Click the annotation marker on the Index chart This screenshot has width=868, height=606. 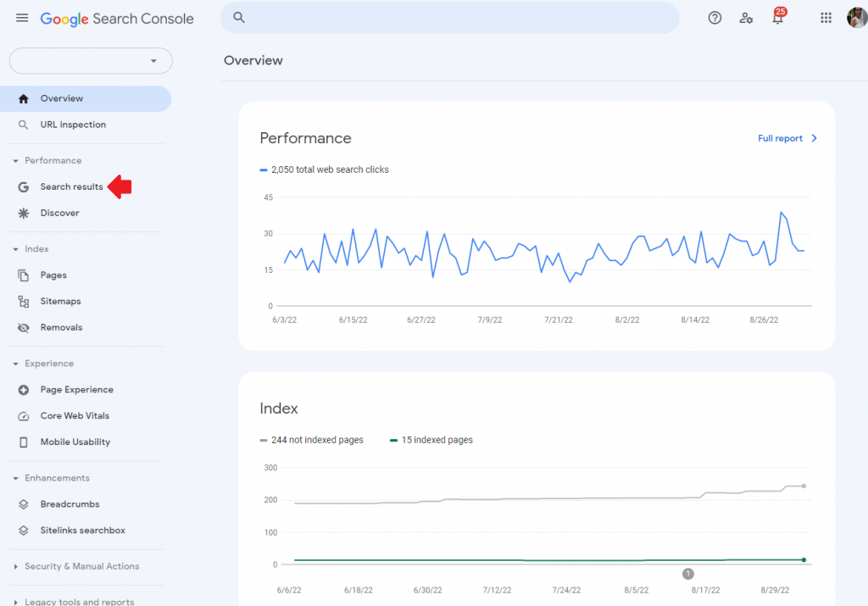(x=687, y=574)
